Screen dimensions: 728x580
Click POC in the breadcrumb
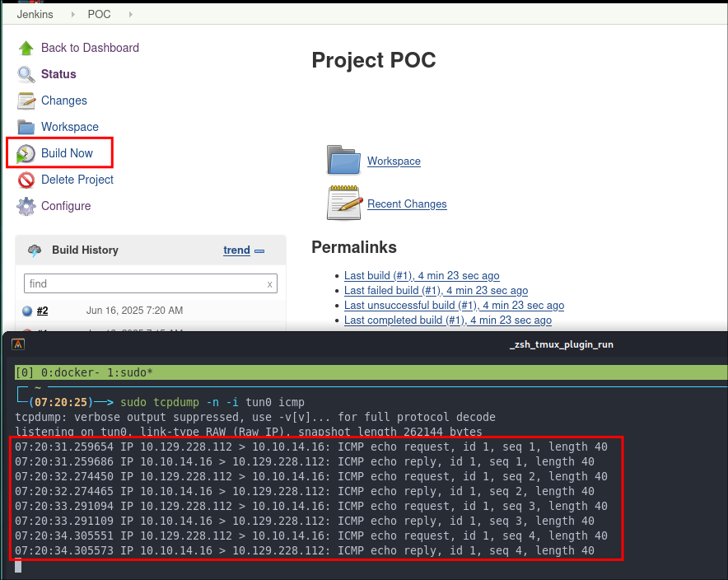coord(100,14)
